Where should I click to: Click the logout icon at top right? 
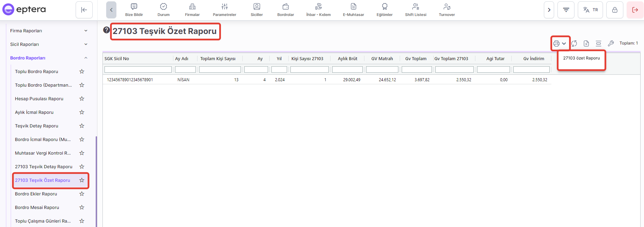635,10
